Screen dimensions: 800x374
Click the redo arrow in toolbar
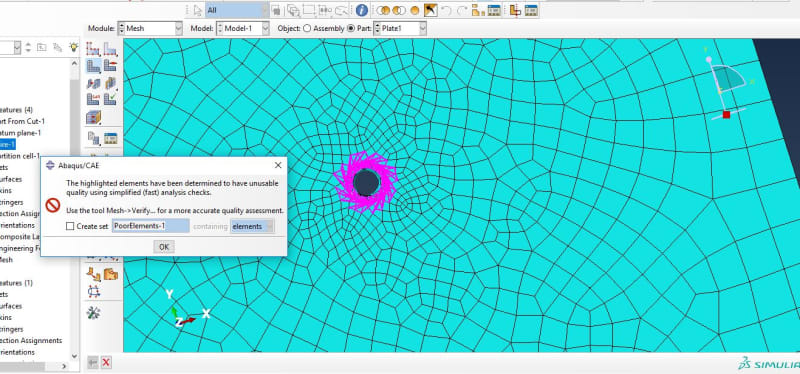pyautogui.click(x=462, y=10)
